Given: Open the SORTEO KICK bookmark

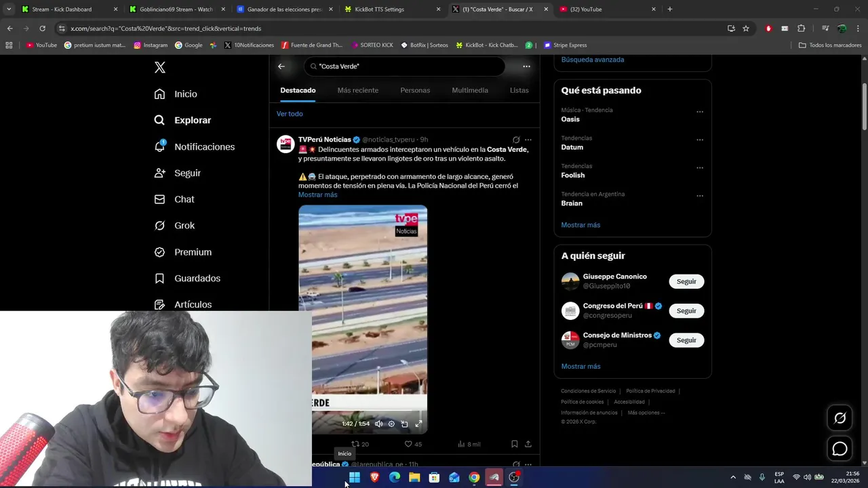Looking at the screenshot, I should [x=372, y=45].
